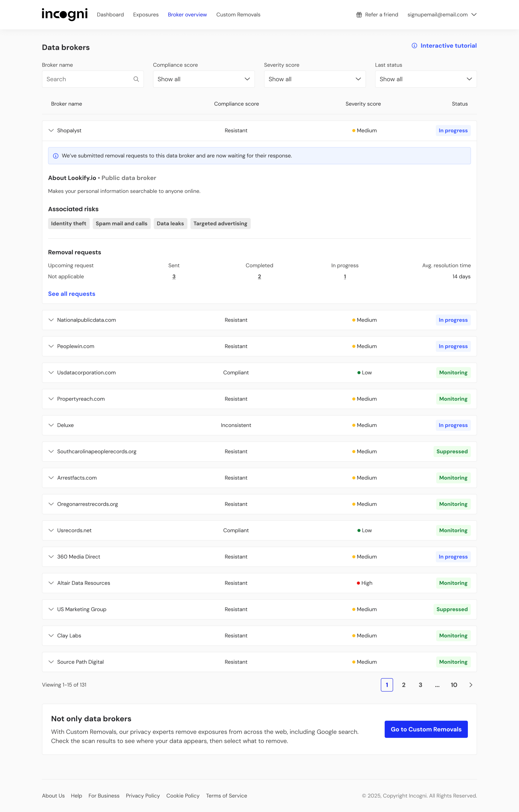This screenshot has height=812, width=519.
Task: Expand the Usrecords.net row
Action: pos(51,530)
